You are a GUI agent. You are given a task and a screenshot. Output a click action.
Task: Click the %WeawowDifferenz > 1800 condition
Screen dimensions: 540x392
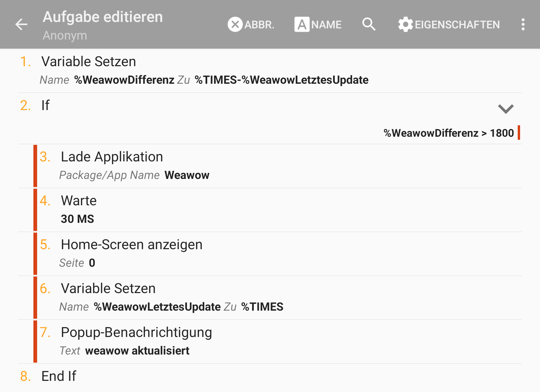tap(449, 133)
